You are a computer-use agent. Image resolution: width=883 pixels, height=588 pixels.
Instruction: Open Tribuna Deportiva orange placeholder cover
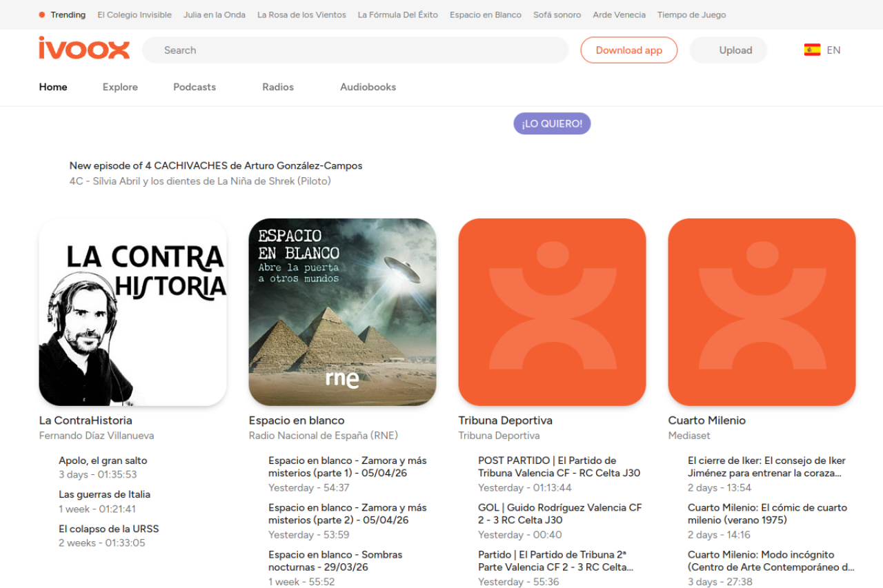point(552,312)
